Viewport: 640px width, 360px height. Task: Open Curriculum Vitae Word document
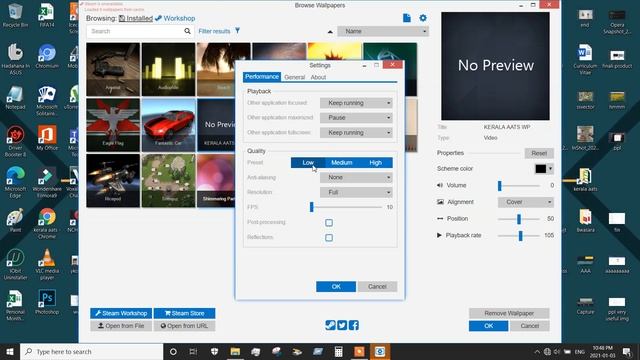pyautogui.click(x=585, y=60)
